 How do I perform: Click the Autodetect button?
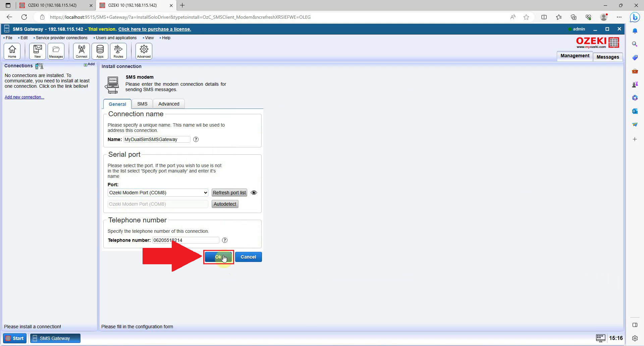pyautogui.click(x=225, y=204)
